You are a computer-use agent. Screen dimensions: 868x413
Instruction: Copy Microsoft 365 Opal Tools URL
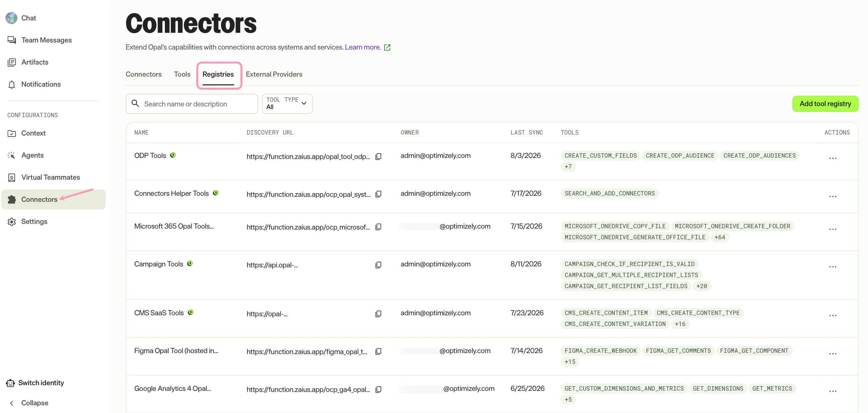coord(378,227)
